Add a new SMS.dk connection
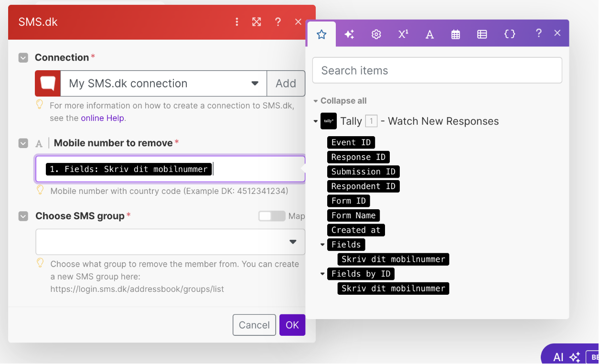Screen dimensions: 599x364 (x=286, y=84)
